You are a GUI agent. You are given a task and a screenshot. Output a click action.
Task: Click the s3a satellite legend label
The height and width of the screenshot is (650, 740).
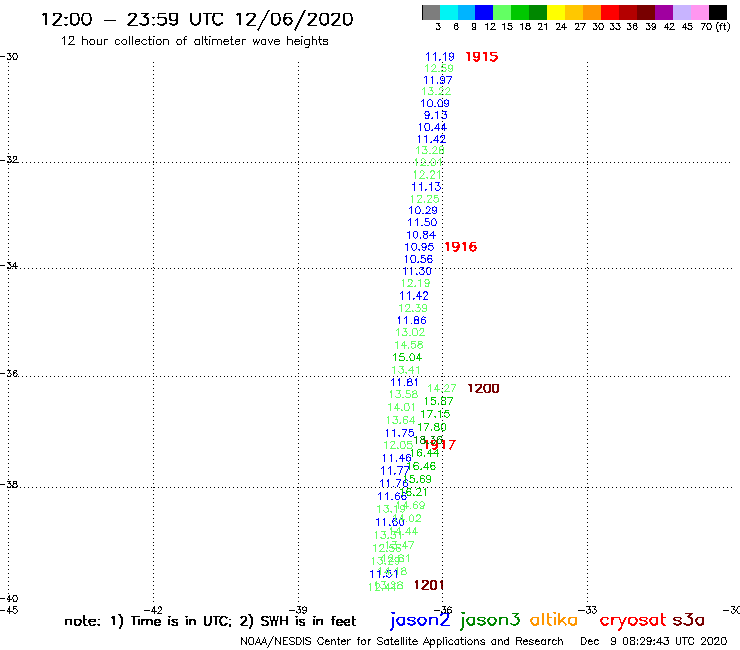688,620
